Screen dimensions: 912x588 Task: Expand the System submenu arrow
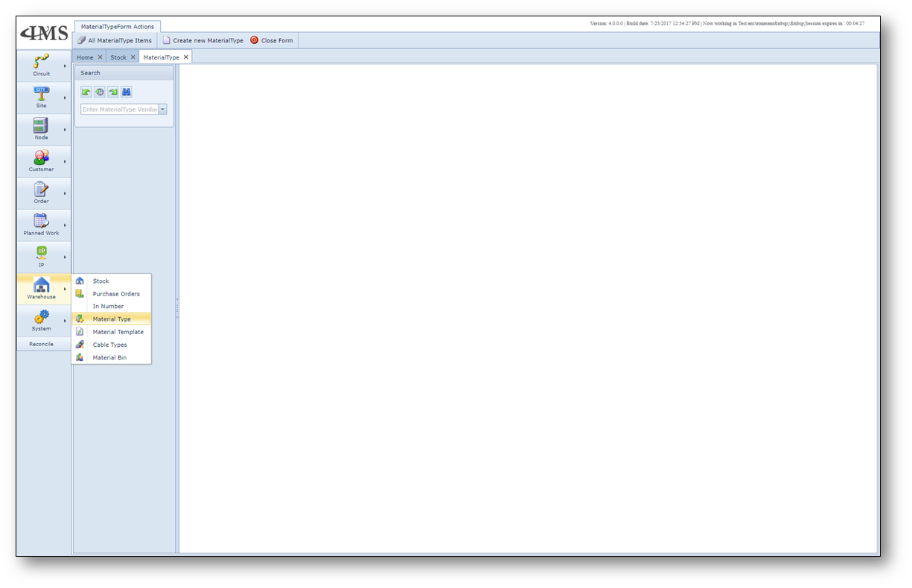click(x=65, y=321)
